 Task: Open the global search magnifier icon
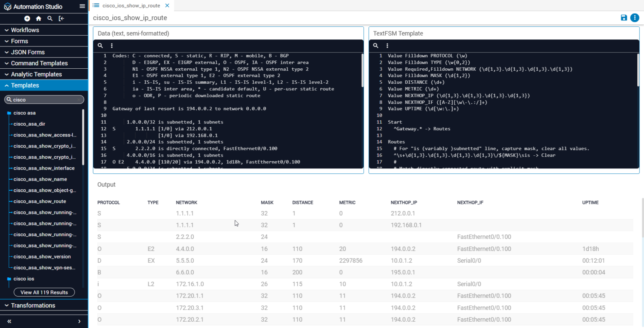click(x=50, y=18)
